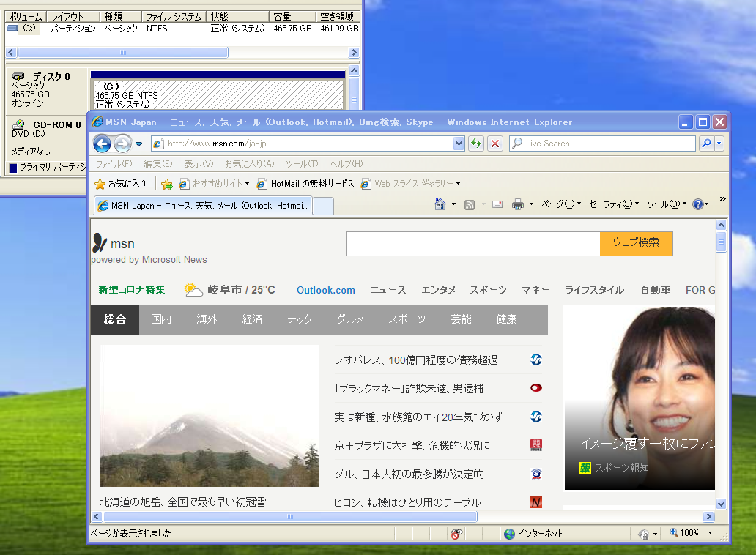Viewport: 756px width, 555px height.
Task: Open お気に入り(A) menu in menu bar
Action: (x=249, y=164)
